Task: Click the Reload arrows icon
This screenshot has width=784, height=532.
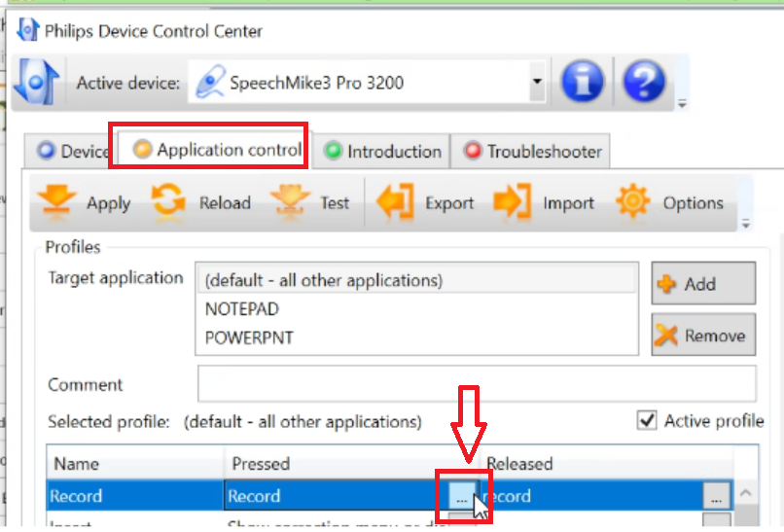Action: [x=168, y=202]
